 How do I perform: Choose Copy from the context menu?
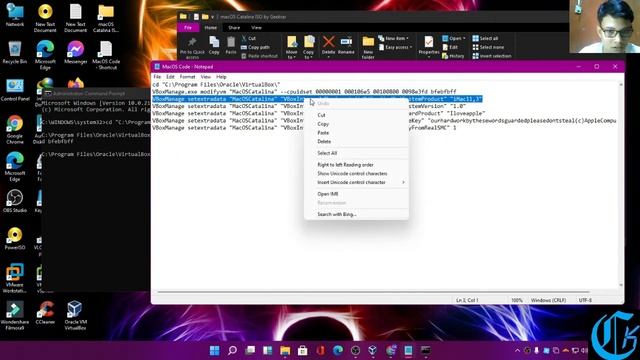356,124
